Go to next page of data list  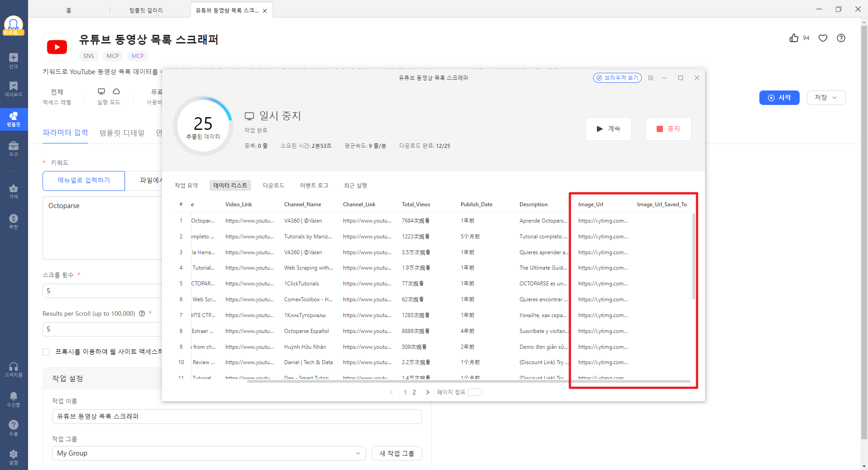click(427, 392)
